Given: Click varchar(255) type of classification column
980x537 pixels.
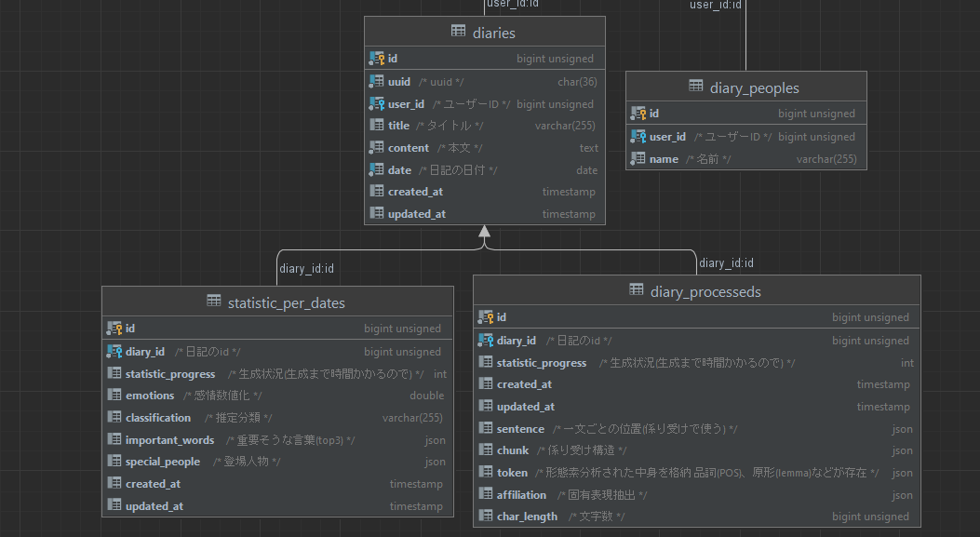Looking at the screenshot, I should [412, 418].
